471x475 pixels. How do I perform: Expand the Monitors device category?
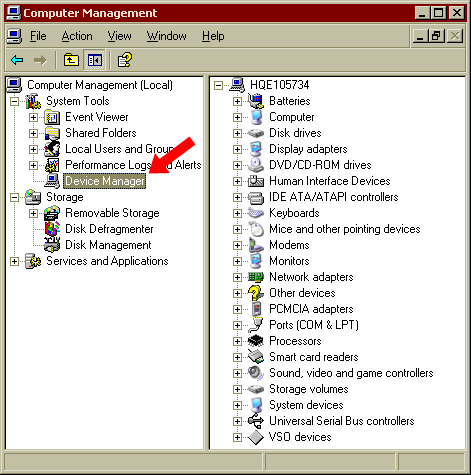(237, 261)
